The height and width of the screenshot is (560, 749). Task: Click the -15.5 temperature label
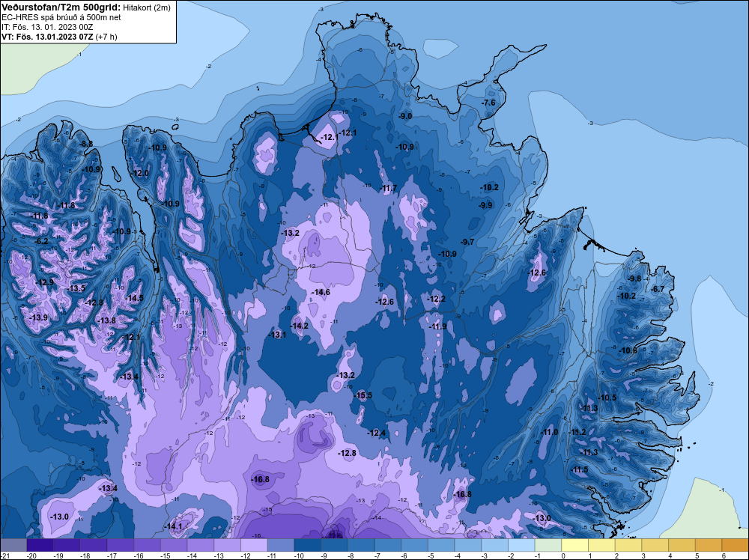point(363,395)
